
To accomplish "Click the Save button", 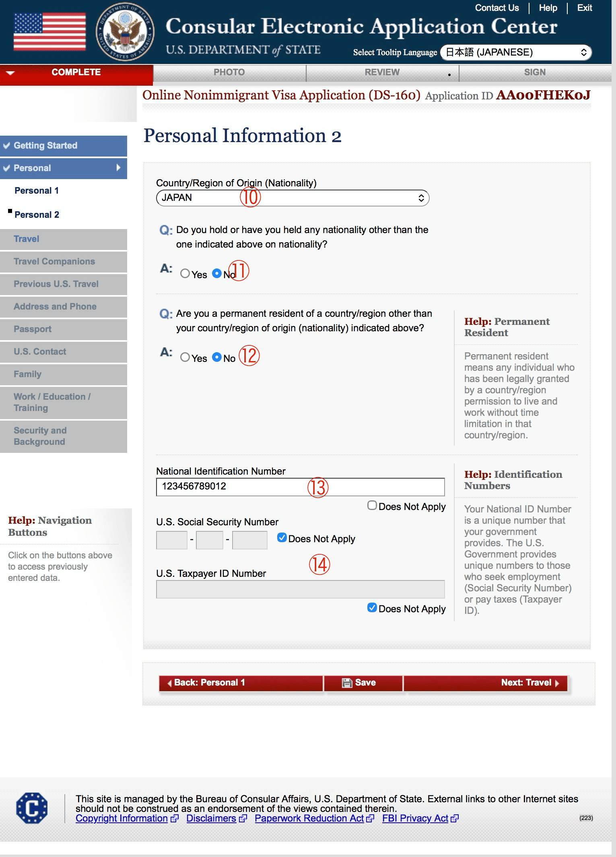I will click(363, 683).
